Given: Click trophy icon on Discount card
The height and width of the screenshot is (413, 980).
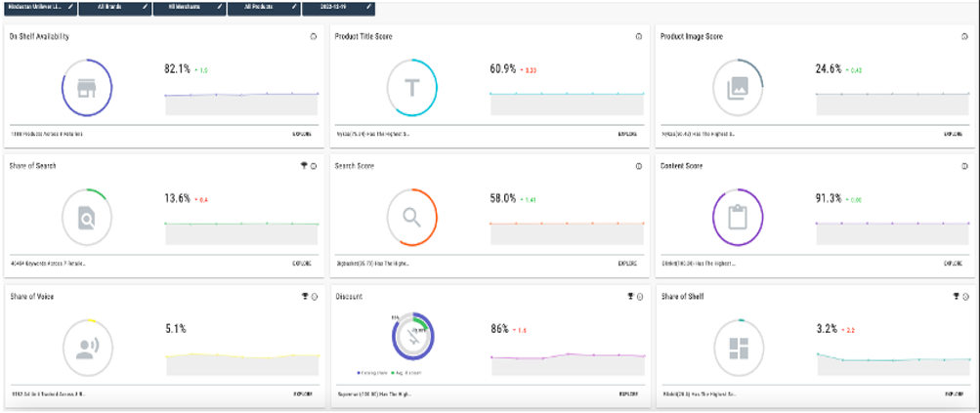Looking at the screenshot, I should [630, 296].
